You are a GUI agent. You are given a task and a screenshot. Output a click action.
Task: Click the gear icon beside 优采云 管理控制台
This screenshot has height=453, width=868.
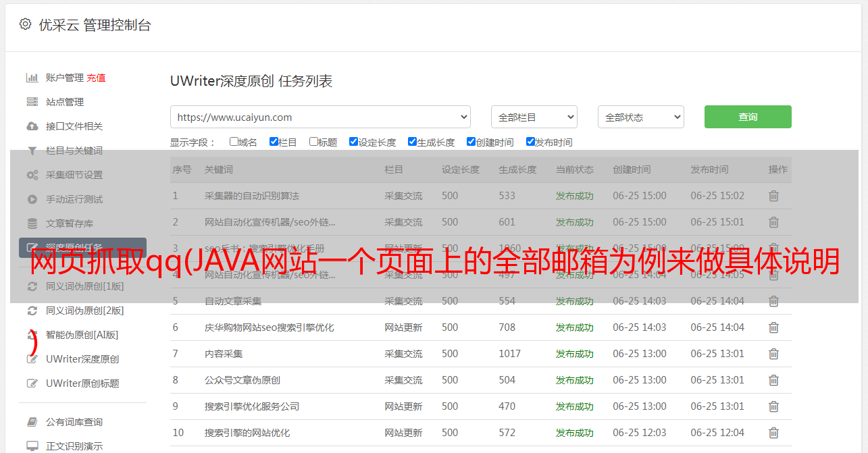pyautogui.click(x=25, y=24)
